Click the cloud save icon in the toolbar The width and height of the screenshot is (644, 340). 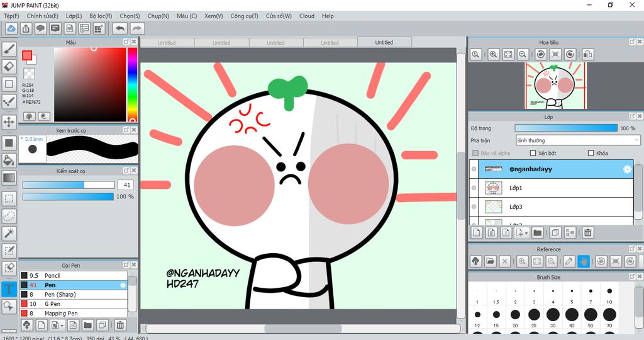pos(11,28)
